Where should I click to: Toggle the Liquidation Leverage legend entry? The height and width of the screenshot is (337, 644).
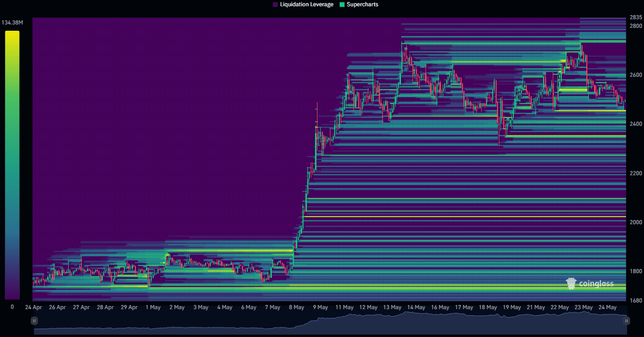[x=303, y=4]
